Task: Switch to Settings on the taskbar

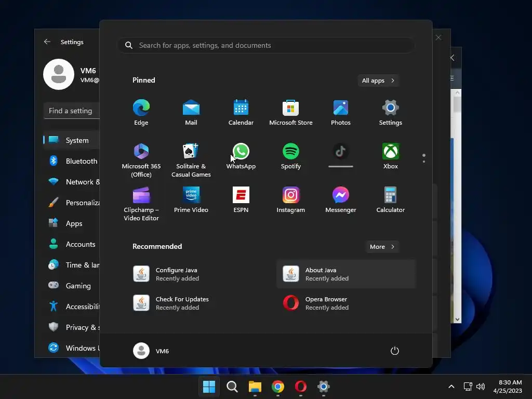Action: click(323, 387)
